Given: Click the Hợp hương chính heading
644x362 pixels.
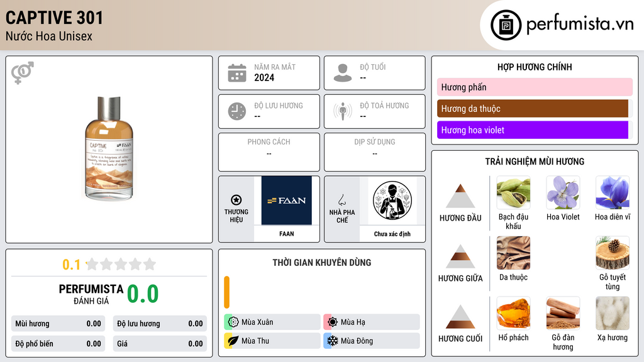Looking at the screenshot, I should 535,67.
